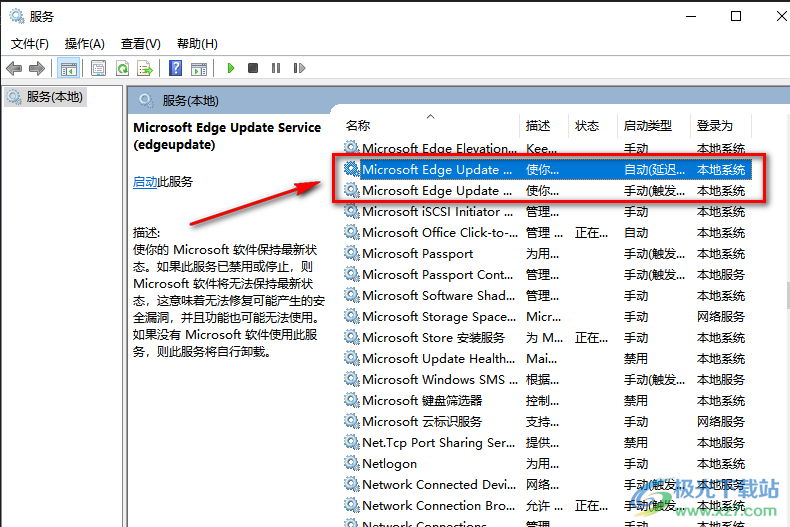Viewport: 790px width, 527px height.
Task: Start the service with green play icon
Action: 231,68
